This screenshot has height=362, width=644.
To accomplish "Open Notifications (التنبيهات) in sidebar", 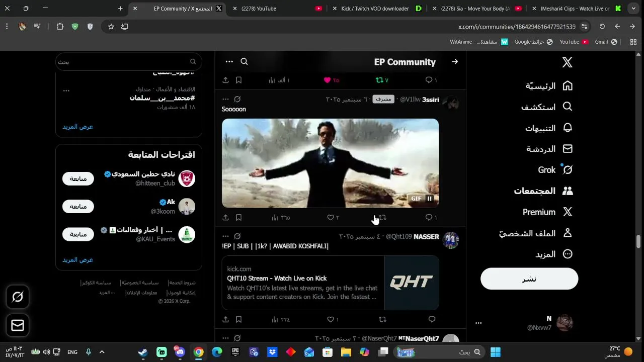I will point(549,128).
